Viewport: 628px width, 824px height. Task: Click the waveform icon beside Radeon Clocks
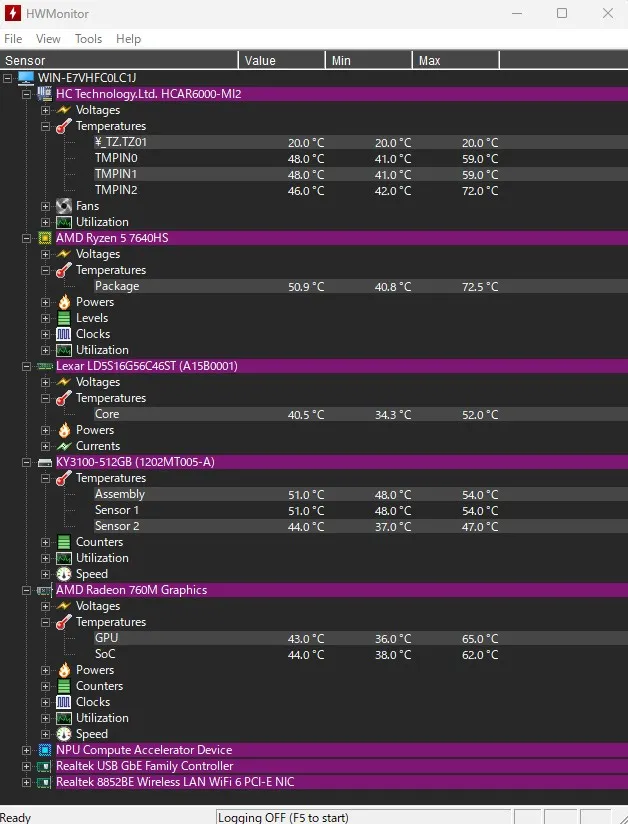64,702
